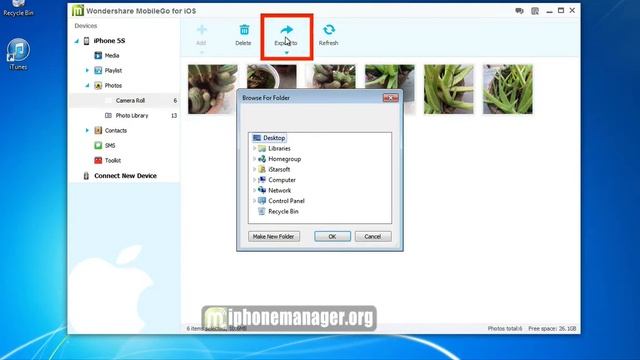The image size is (640, 360).
Task: Click the Contacts icon in sidebar
Action: (98, 130)
